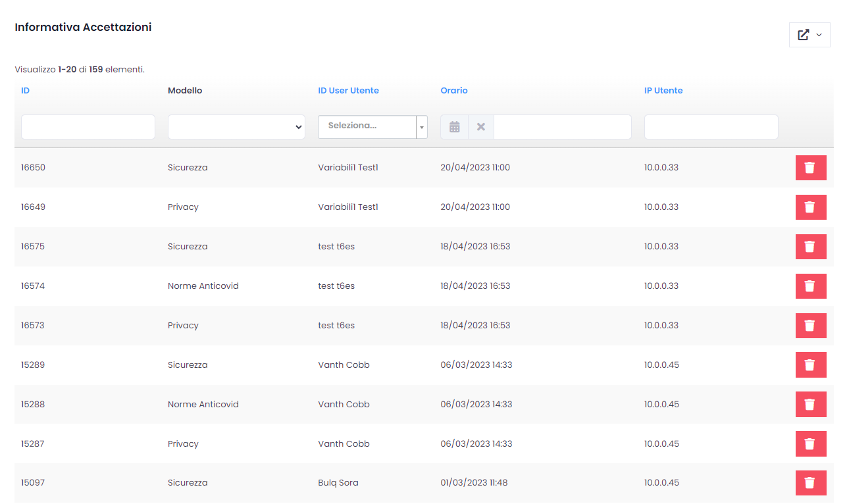Click the Orario date input field

click(x=562, y=127)
